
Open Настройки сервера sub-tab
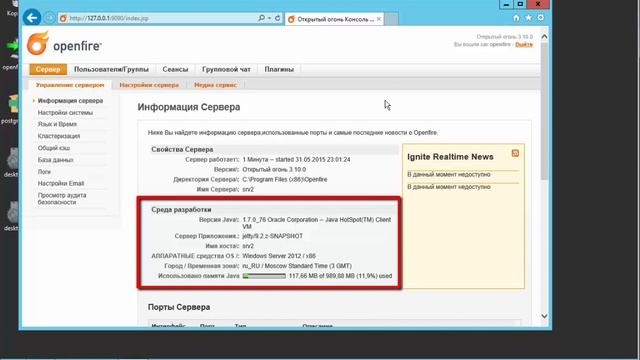coord(149,85)
